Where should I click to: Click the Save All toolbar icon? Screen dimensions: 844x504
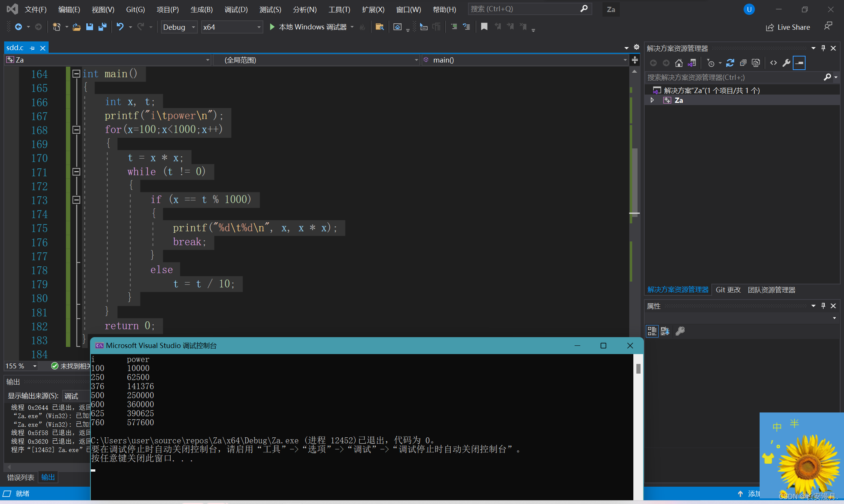[102, 27]
